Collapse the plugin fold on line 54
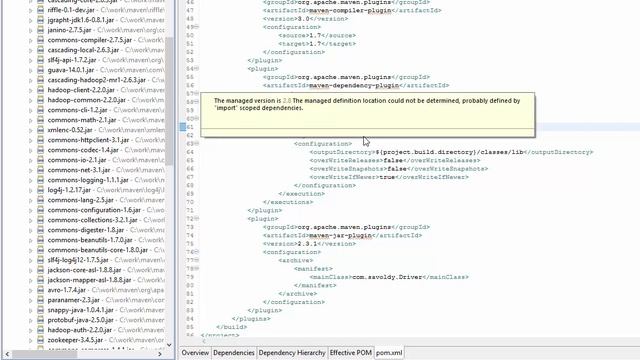The image size is (640, 360). point(196,69)
